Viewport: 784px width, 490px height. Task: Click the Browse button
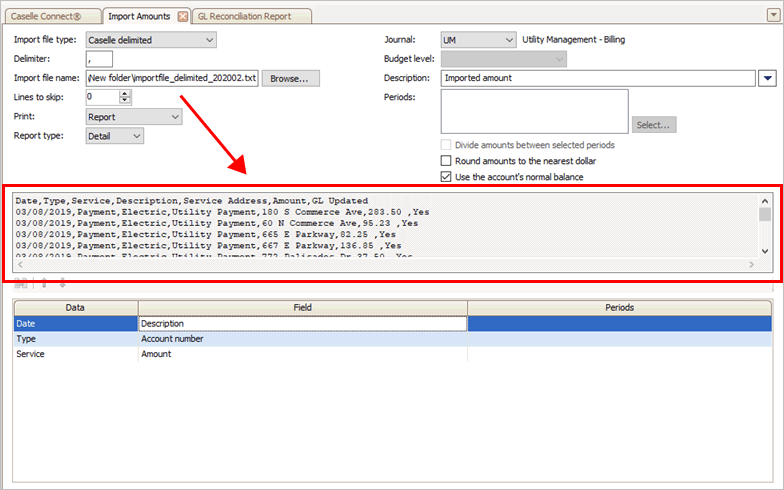(x=291, y=78)
